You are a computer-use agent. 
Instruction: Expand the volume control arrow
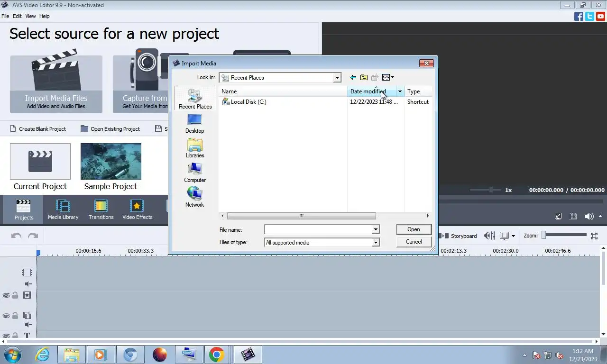[599, 216]
